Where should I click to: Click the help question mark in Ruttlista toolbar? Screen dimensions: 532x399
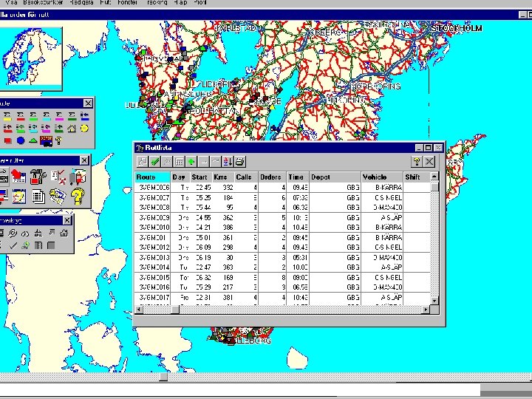pyautogui.click(x=417, y=161)
